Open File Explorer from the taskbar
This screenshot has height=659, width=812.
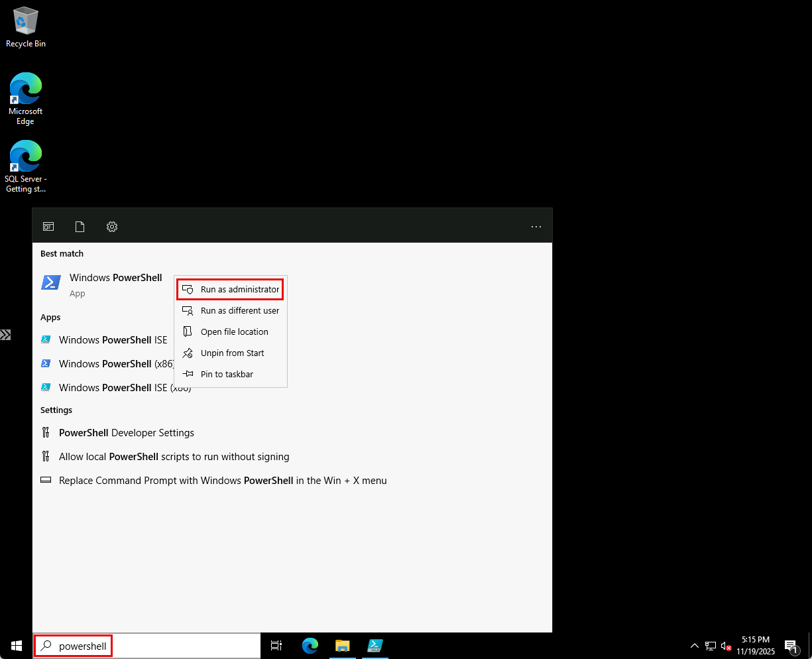coord(343,645)
